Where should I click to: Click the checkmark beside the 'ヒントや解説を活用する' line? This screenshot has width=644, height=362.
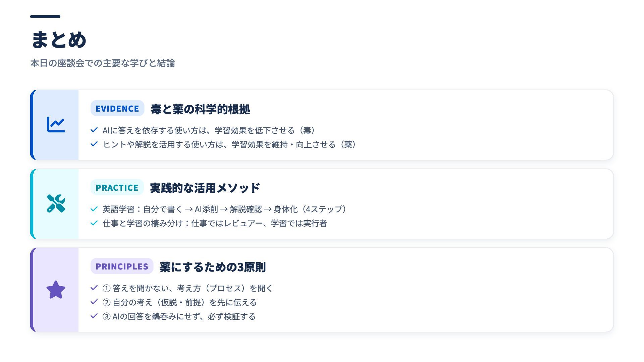[94, 144]
